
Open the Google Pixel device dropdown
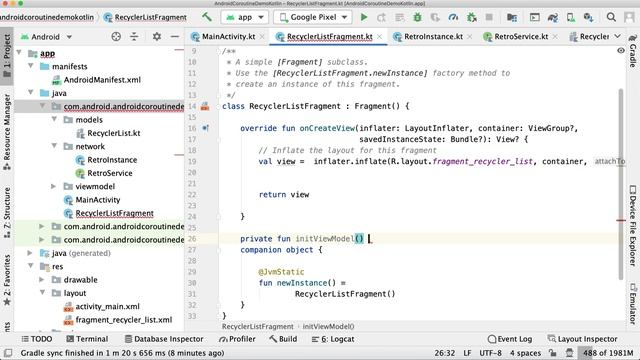point(313,17)
